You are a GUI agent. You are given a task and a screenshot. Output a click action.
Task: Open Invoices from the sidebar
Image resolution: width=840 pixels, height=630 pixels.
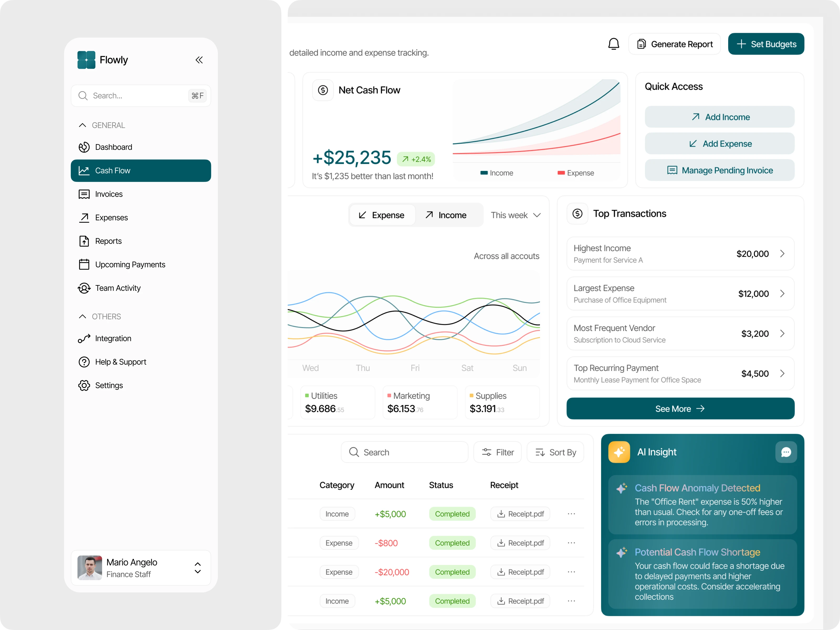[109, 194]
